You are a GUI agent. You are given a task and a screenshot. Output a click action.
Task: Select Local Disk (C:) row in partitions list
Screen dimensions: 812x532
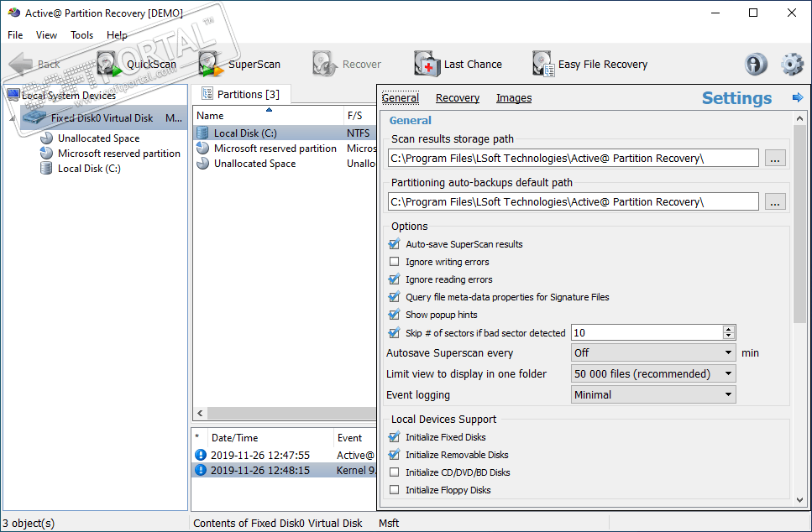pyautogui.click(x=285, y=133)
